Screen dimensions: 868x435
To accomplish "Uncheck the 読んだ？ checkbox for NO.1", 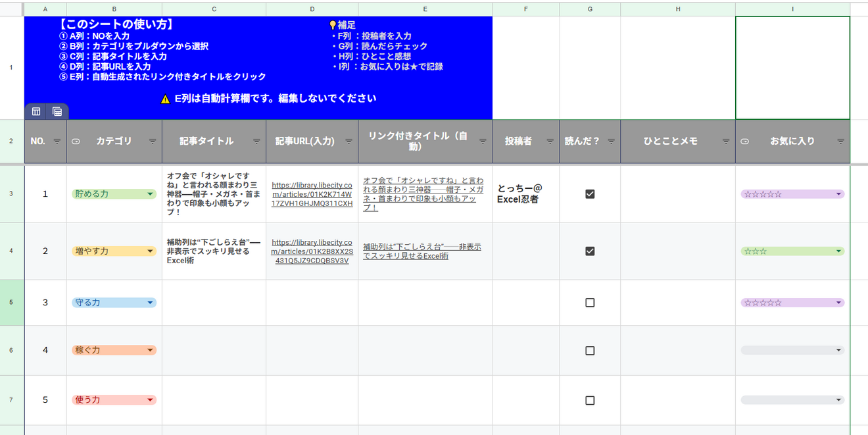I will click(589, 193).
